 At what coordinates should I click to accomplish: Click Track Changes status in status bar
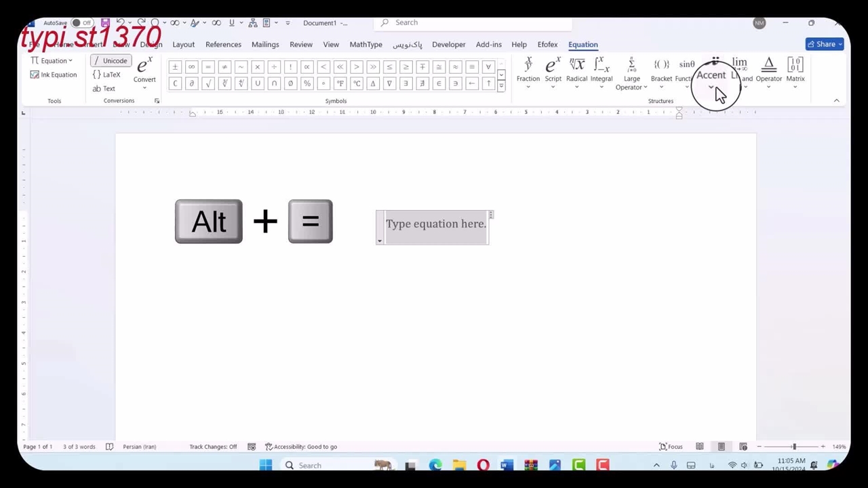pos(213,447)
